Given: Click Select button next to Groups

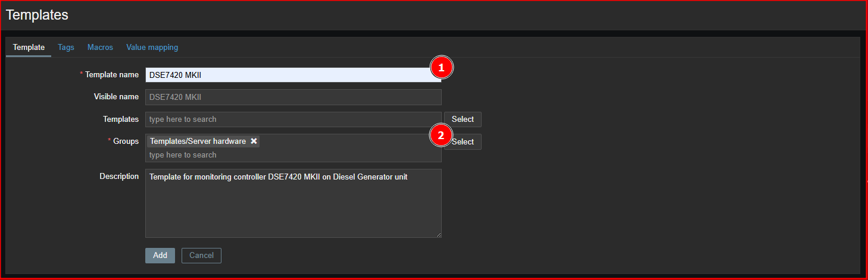Looking at the screenshot, I should coord(463,142).
